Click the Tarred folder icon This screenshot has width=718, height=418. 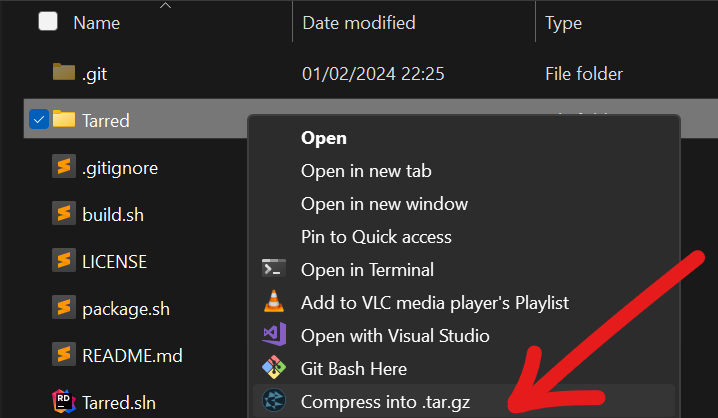click(64, 120)
